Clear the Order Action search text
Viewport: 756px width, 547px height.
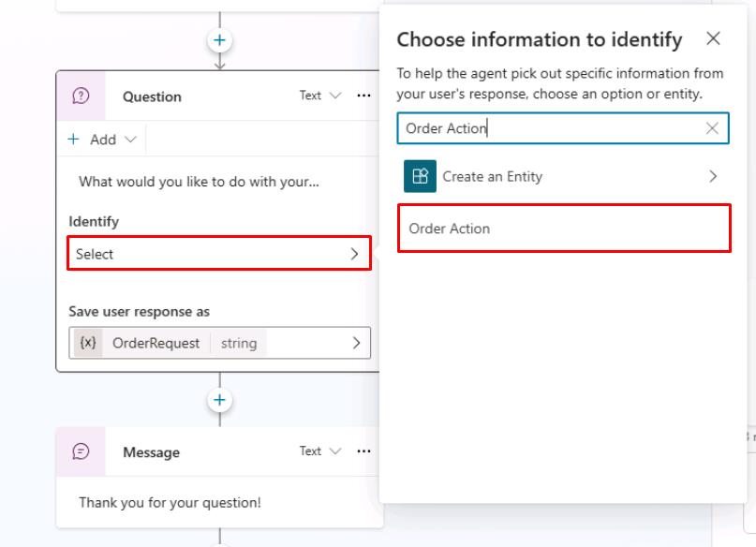(712, 128)
